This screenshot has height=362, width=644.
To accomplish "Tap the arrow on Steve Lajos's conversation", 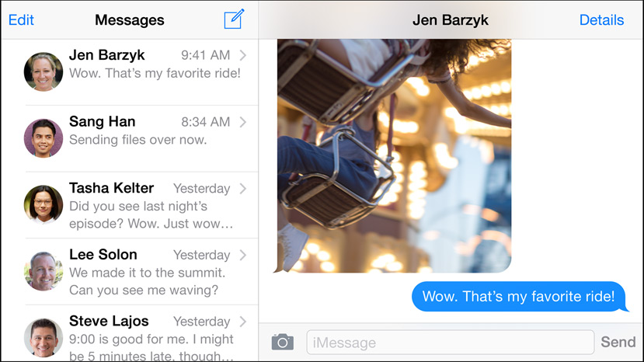I will coord(243,322).
